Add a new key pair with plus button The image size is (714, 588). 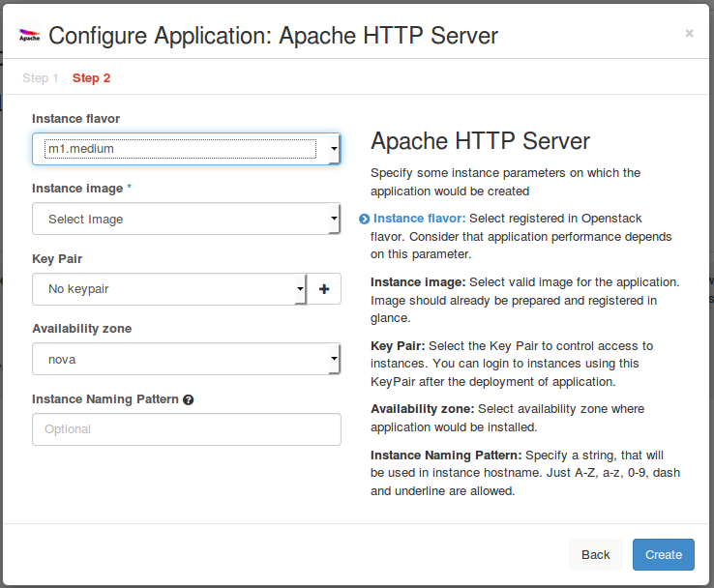point(324,288)
